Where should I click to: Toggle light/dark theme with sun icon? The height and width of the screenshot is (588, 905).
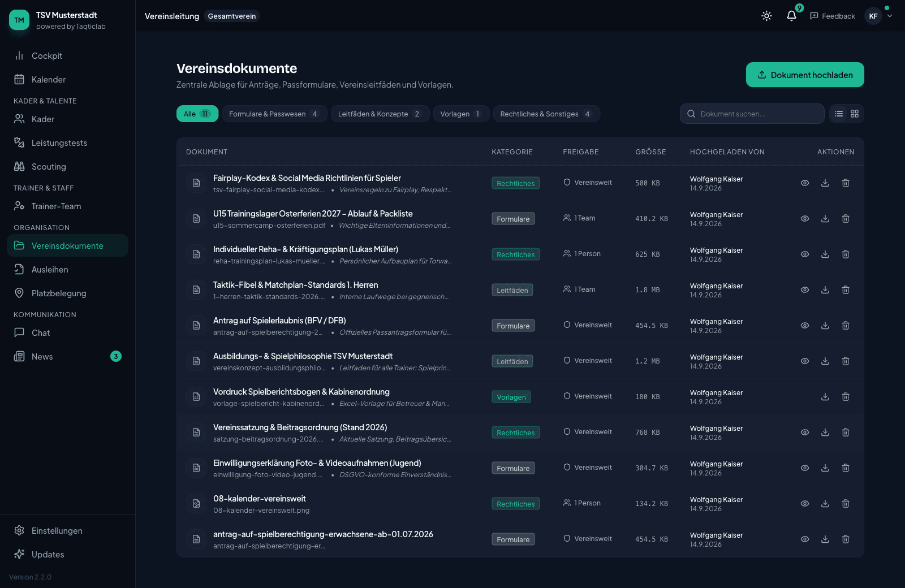pyautogui.click(x=766, y=16)
